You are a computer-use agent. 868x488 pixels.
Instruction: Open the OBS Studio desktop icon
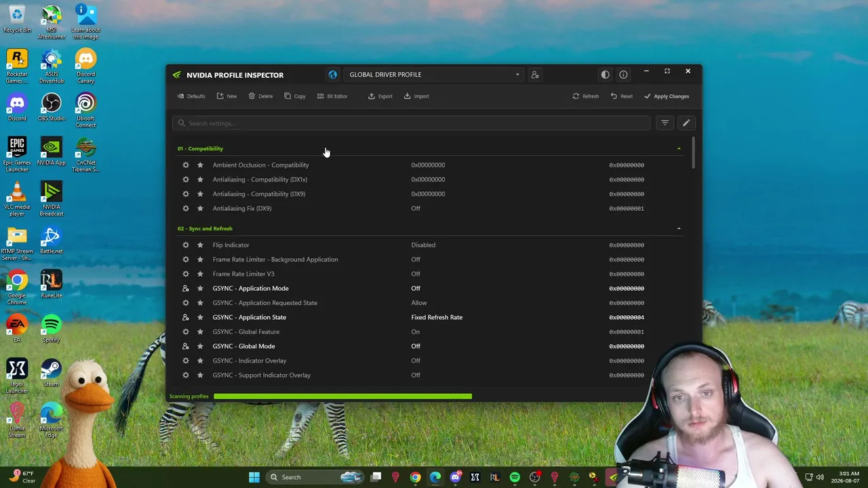52,107
